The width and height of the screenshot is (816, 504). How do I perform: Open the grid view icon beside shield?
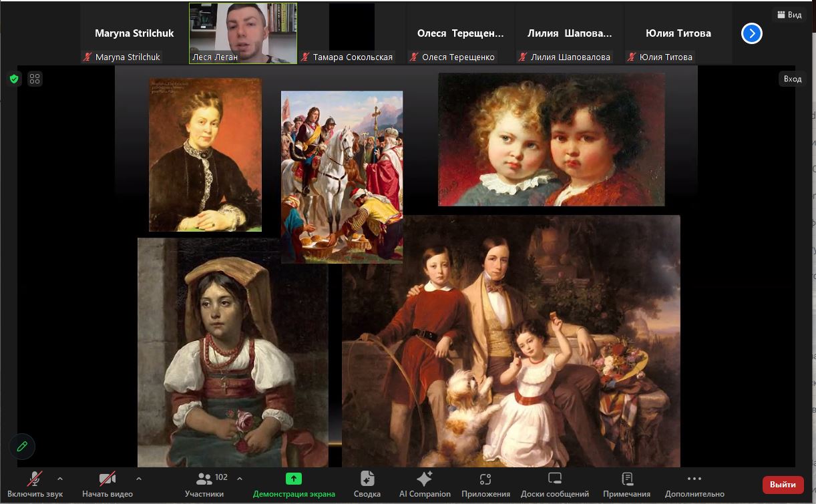(x=35, y=79)
